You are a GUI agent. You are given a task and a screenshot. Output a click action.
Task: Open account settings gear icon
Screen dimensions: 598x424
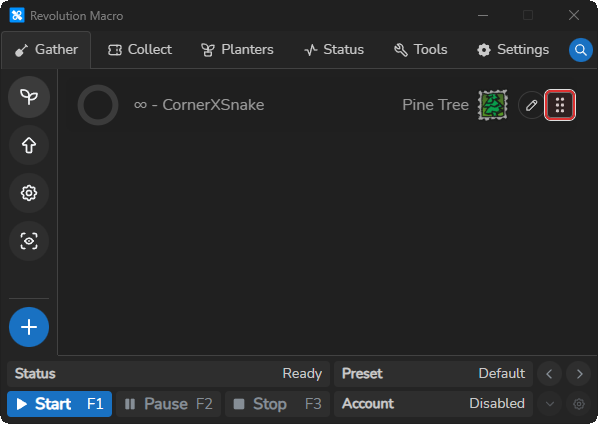(579, 404)
